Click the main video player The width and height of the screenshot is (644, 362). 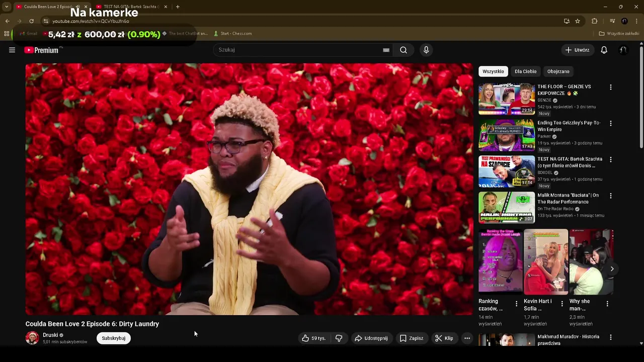[x=249, y=189]
